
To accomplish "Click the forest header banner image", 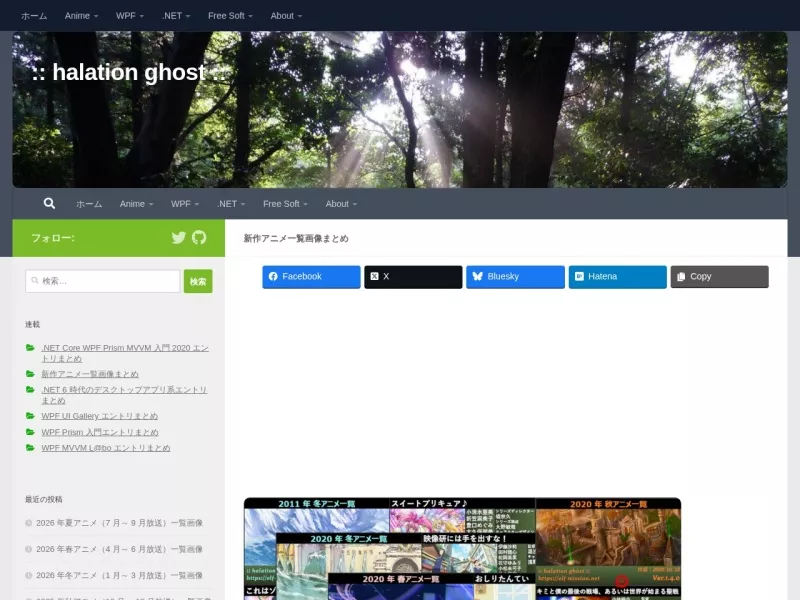I will pyautogui.click(x=400, y=110).
